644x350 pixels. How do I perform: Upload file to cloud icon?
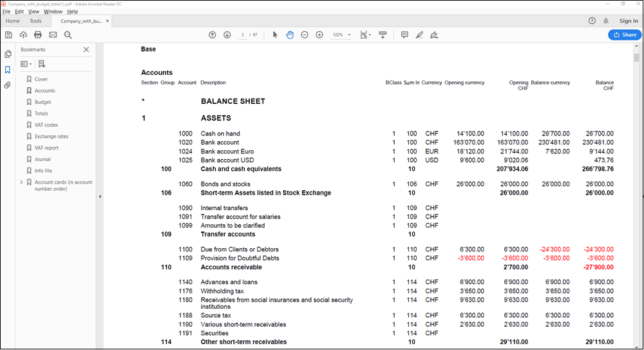point(23,35)
